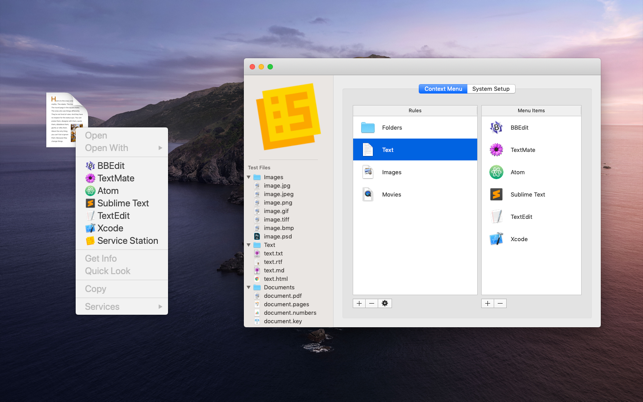Click the TextMate flower icon in Menu Items
Image resolution: width=643 pixels, height=402 pixels.
point(496,150)
